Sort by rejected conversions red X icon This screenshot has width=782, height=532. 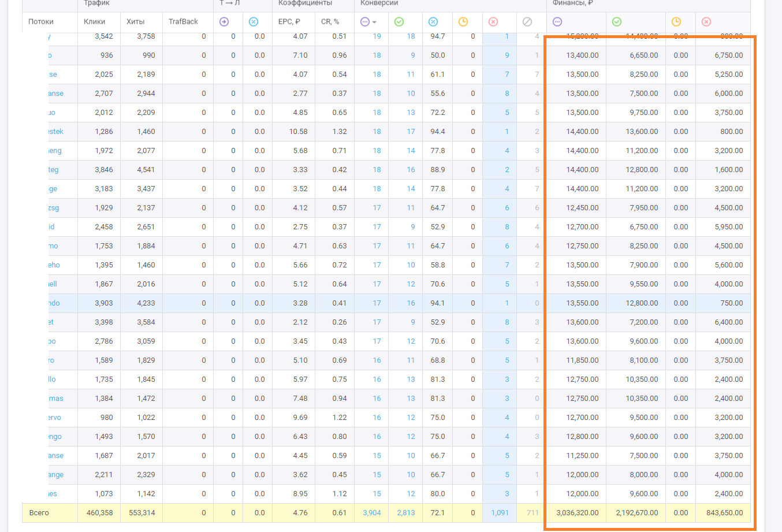pyautogui.click(x=493, y=22)
